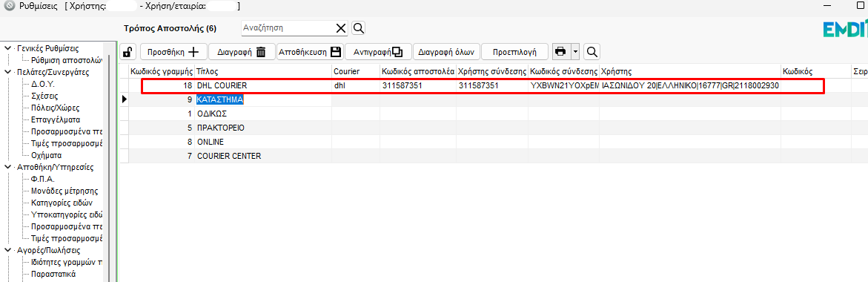The height and width of the screenshot is (282, 868).
Task: Select Οχήματα in the tree
Action: (47, 155)
